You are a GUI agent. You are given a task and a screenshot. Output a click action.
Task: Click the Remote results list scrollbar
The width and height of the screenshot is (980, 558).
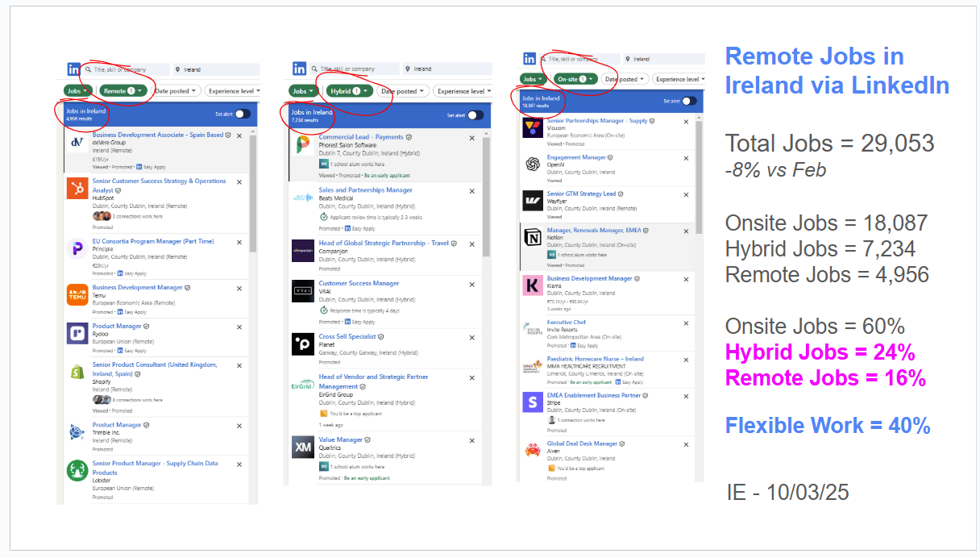(x=253, y=194)
